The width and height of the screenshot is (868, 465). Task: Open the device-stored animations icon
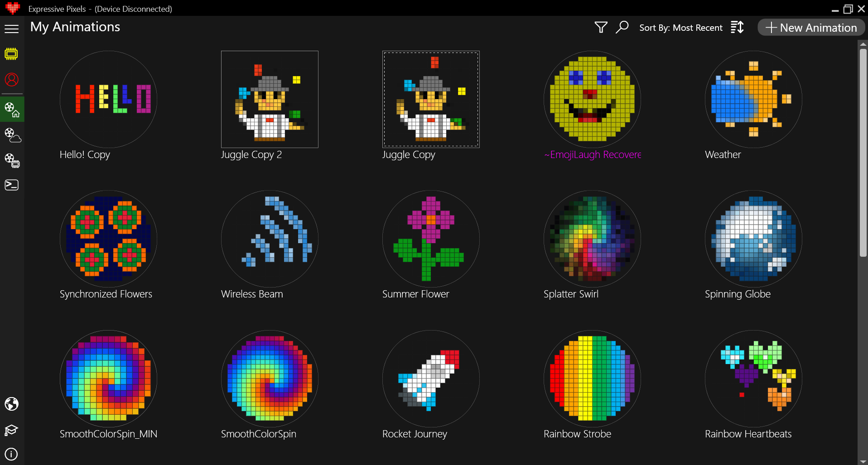pos(12,160)
